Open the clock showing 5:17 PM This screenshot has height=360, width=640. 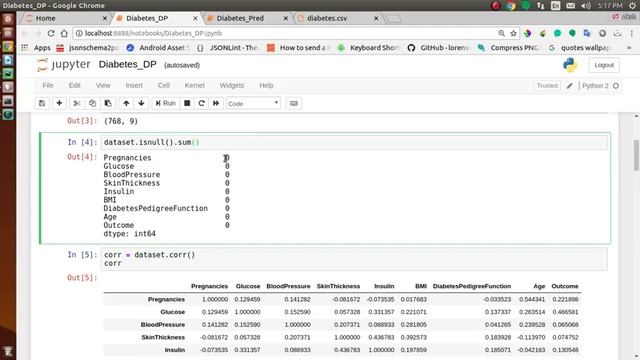pyautogui.click(x=610, y=6)
